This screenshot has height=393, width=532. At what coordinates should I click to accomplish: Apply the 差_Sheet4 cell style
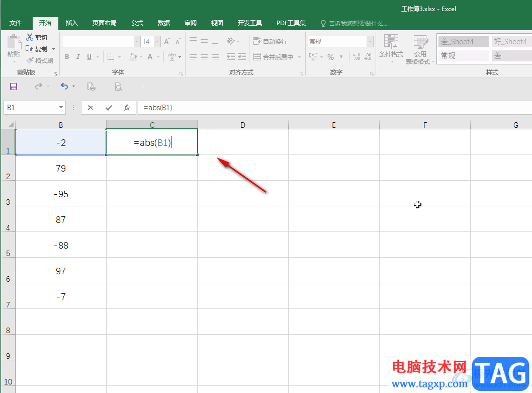[x=464, y=42]
